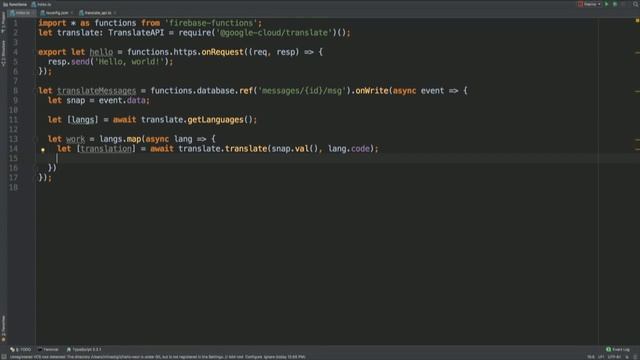Click the functions breadcrumb folder
This screenshot has width=640, height=360.
click(x=15, y=4)
